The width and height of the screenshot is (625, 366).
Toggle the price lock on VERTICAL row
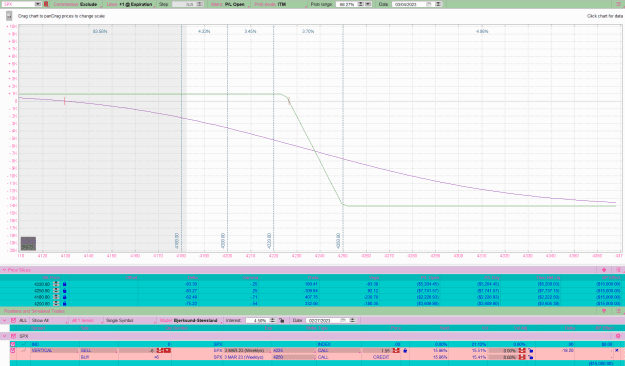405,350
